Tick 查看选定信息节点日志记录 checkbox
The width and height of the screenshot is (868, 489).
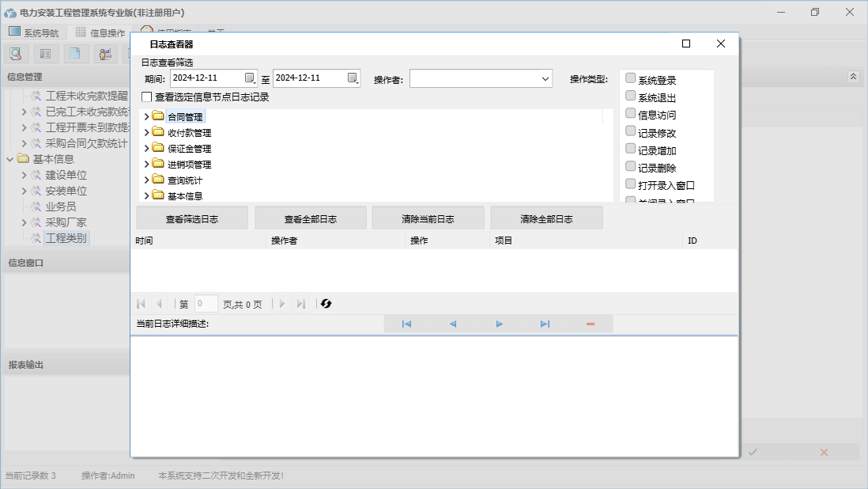click(x=146, y=97)
